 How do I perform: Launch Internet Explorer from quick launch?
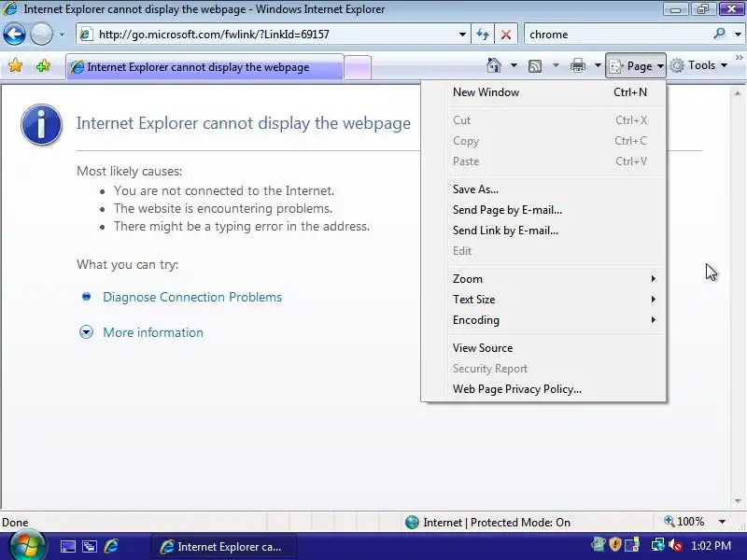pos(111,546)
